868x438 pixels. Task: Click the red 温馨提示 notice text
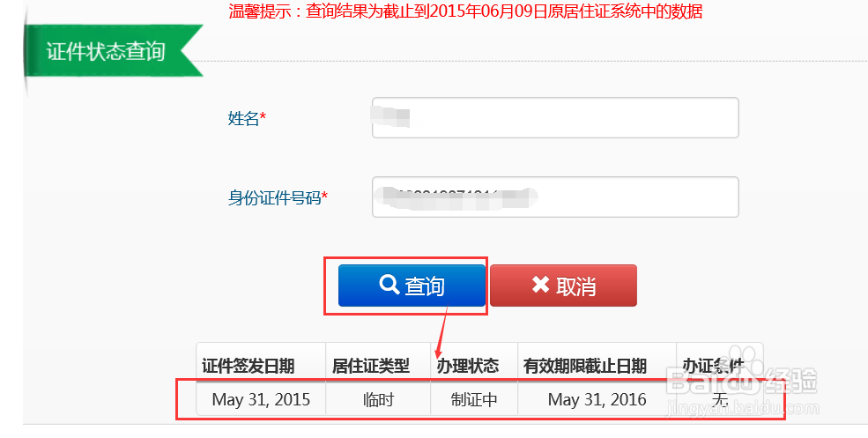(x=465, y=11)
